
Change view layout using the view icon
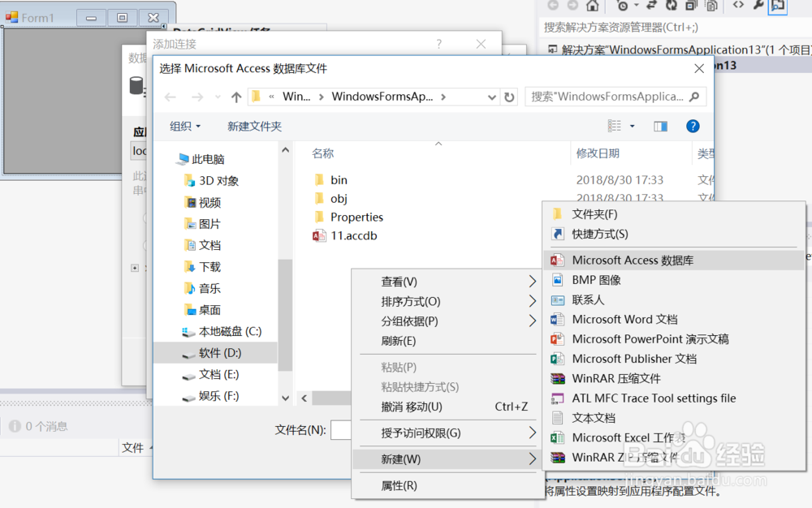coord(614,127)
